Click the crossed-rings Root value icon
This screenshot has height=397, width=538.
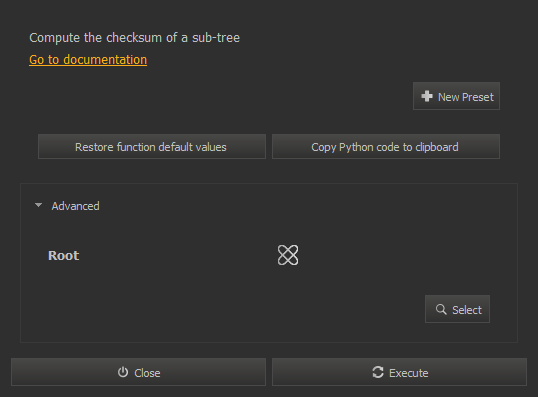(288, 255)
